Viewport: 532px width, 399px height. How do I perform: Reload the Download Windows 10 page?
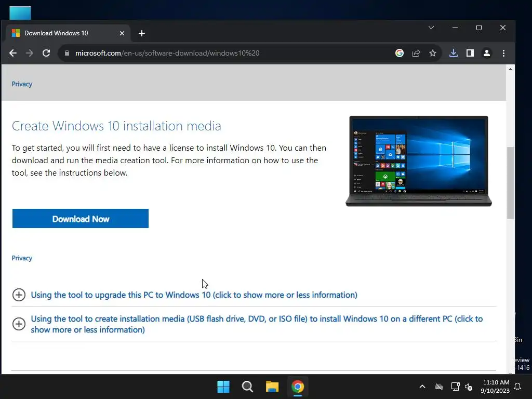(46, 53)
